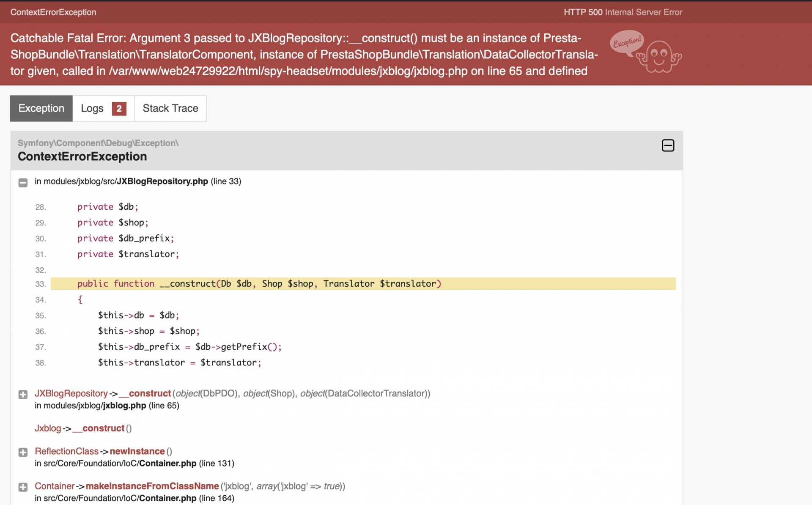This screenshot has height=505, width=812.
Task: Click highlighted code line 33
Action: point(259,284)
